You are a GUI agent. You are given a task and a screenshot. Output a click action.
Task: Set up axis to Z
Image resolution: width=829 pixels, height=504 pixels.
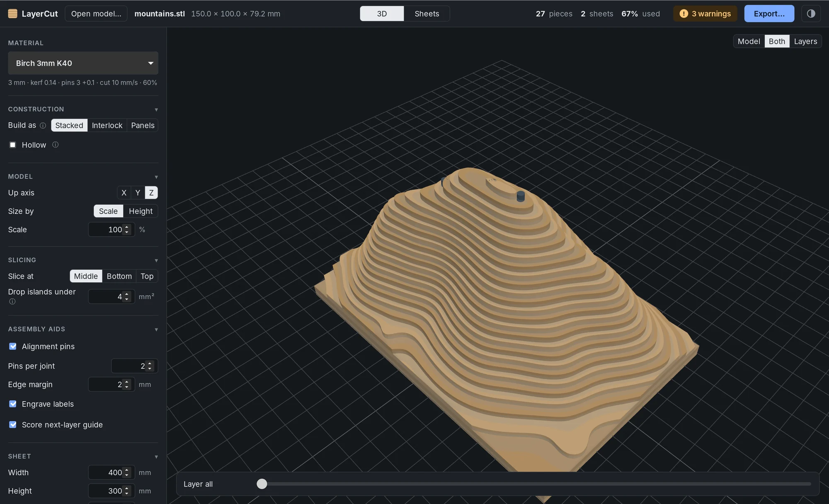click(151, 193)
